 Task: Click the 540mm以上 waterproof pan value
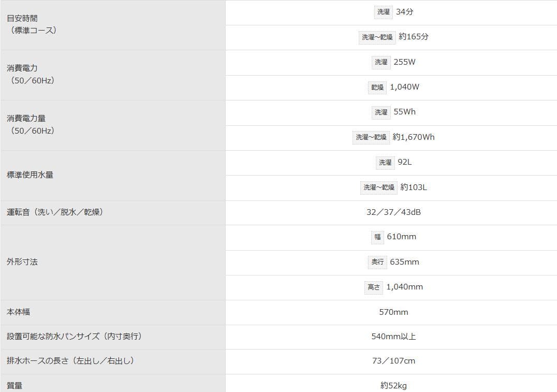coord(393,337)
